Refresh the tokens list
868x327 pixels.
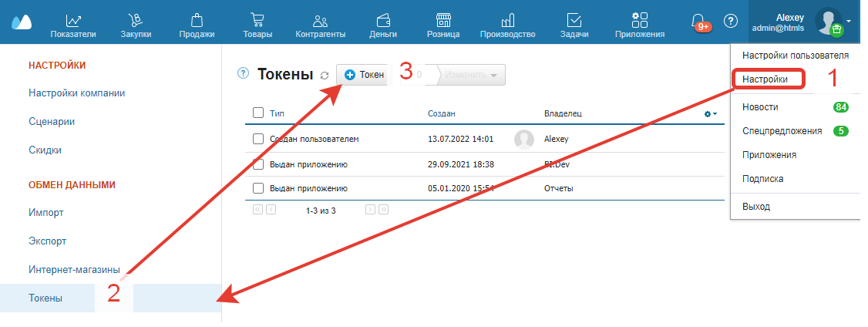click(325, 76)
